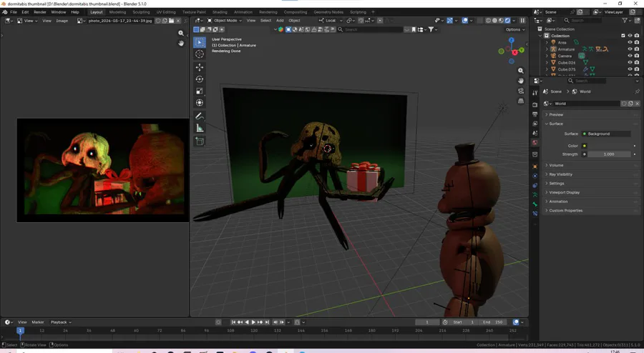This screenshot has height=353, width=644.
Task: Click the world Strength value slider
Action: [609, 154]
